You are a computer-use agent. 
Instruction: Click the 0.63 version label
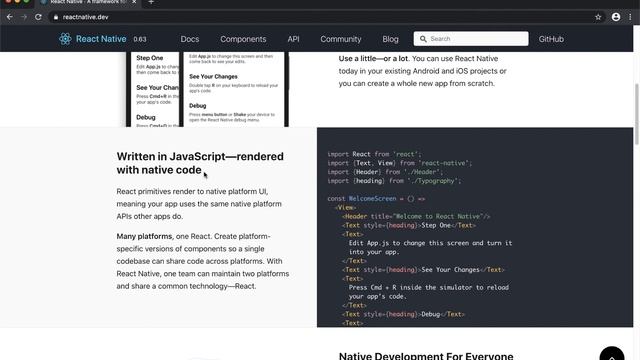click(140, 40)
